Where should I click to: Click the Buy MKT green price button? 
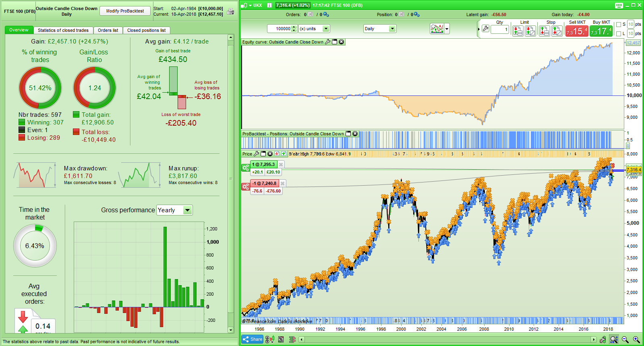point(601,31)
